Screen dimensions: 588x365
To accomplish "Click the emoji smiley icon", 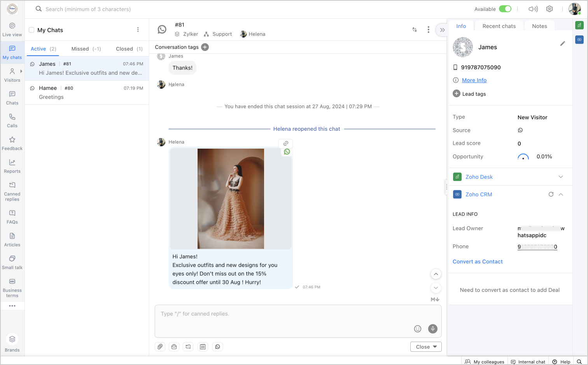I will (418, 329).
